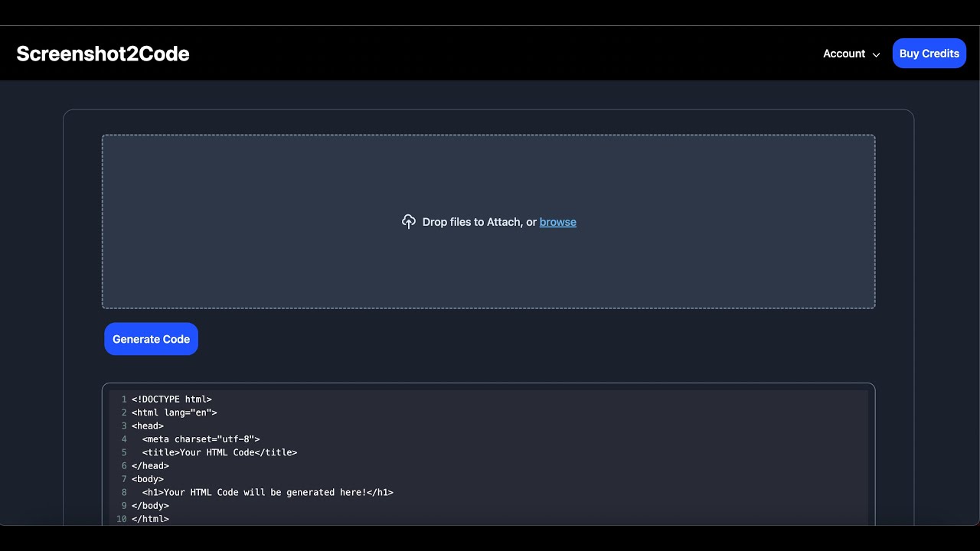Click the Screenshot2Code logo title
980x551 pixels.
[103, 54]
